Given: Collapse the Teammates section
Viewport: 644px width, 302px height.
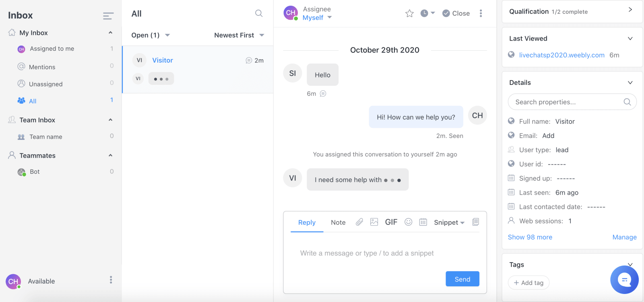Looking at the screenshot, I should pyautogui.click(x=110, y=155).
